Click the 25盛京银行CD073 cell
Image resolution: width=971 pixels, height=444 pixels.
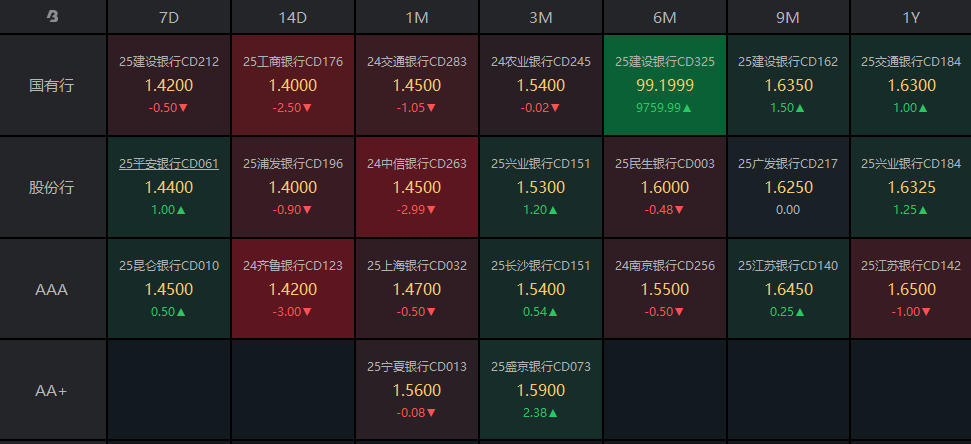click(540, 390)
